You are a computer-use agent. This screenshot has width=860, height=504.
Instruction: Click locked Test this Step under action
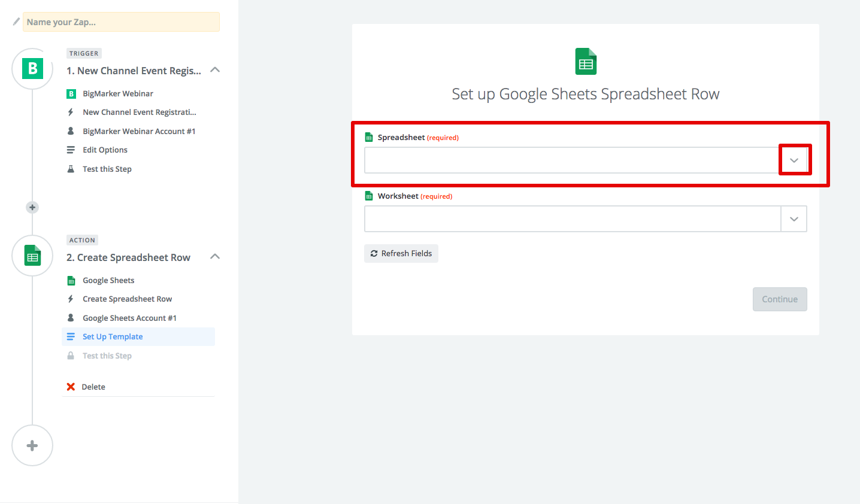point(107,356)
